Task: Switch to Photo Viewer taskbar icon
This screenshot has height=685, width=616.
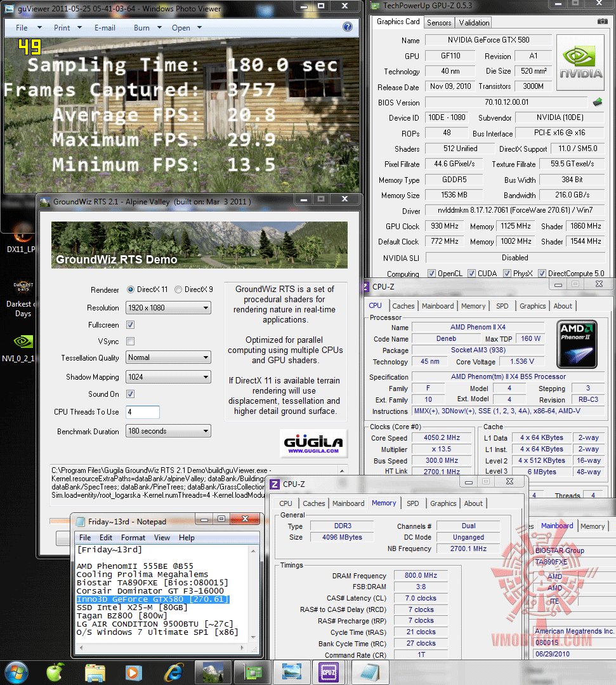Action: (x=292, y=672)
